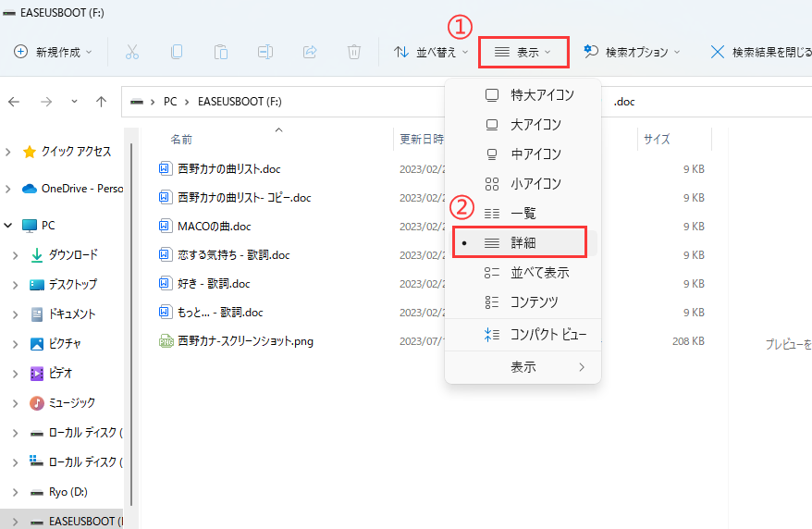The width and height of the screenshot is (812, 529).
Task: Open クイック アクセス in sidebar
Action: (76, 151)
